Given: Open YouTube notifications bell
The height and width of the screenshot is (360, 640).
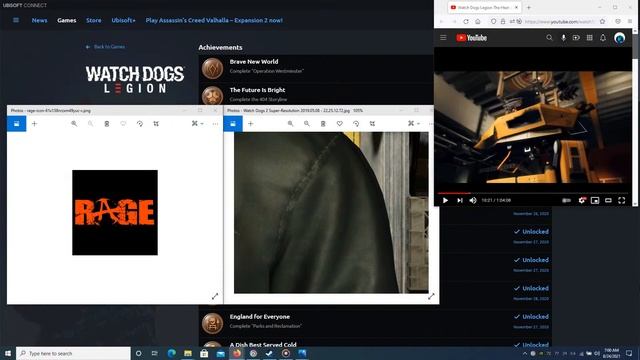Looking at the screenshot, I should pyautogui.click(x=603, y=38).
